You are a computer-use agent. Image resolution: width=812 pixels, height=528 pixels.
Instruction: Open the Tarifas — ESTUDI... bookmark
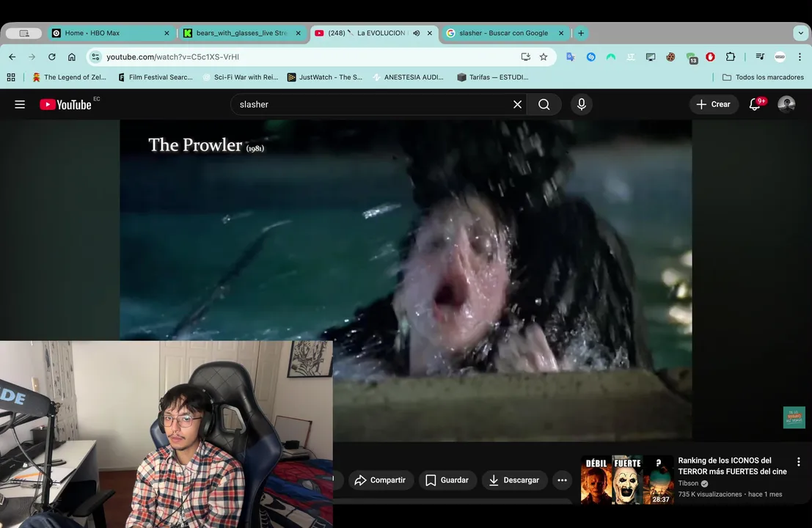493,77
